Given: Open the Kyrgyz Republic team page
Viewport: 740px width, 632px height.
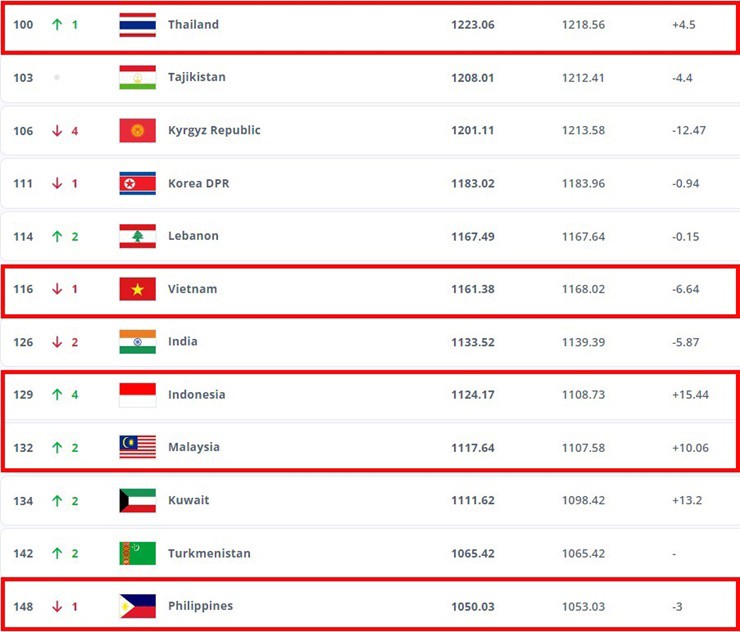Looking at the screenshot, I should pyautogui.click(x=214, y=131).
